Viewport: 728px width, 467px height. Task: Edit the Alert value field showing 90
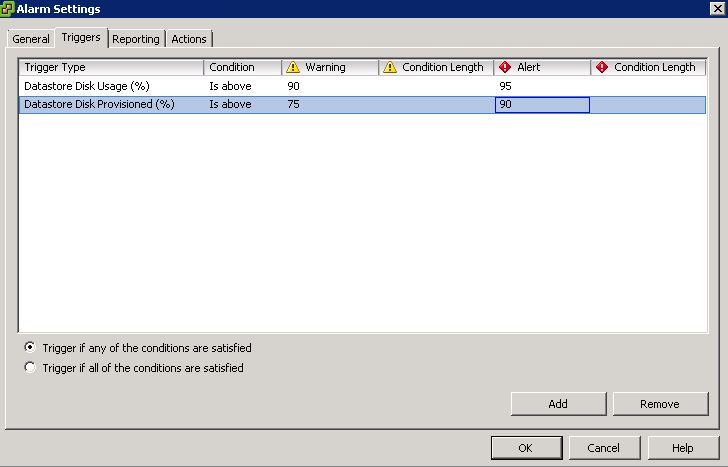541,105
